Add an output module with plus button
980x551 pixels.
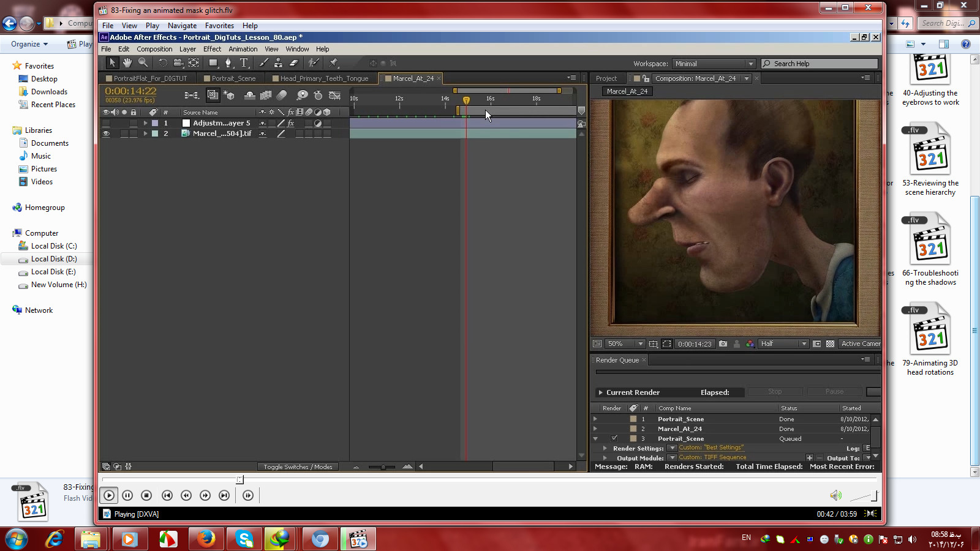point(809,458)
